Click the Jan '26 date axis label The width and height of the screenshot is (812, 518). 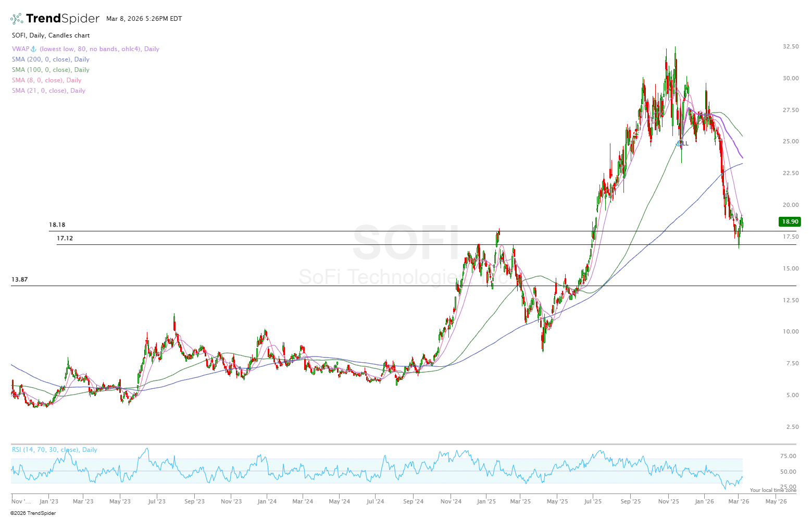705,502
